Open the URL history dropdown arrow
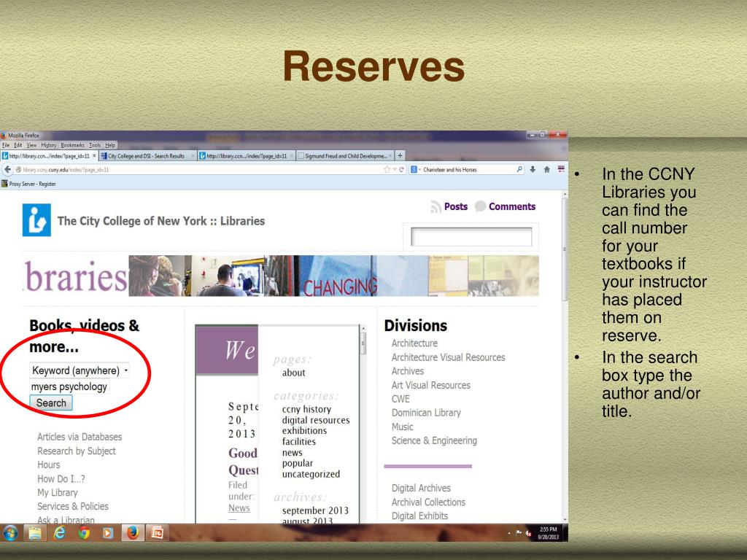This screenshot has width=747, height=560. click(395, 169)
